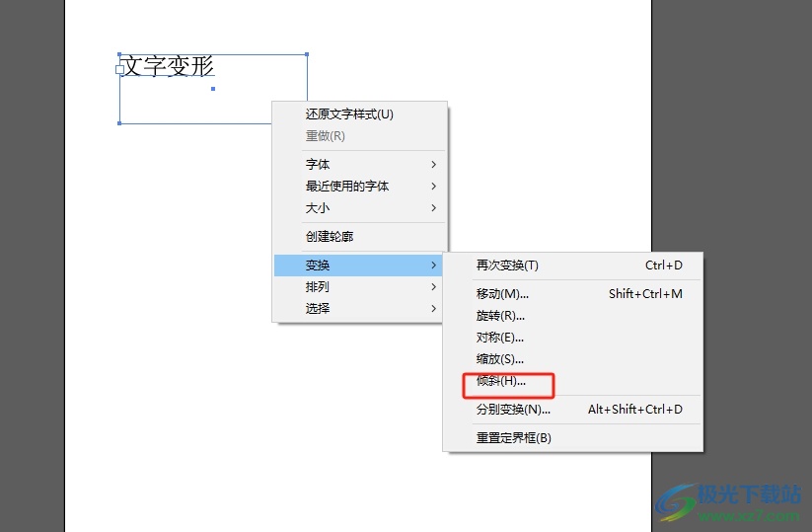Choose 重置定界框(B) in submenu

coord(573,437)
